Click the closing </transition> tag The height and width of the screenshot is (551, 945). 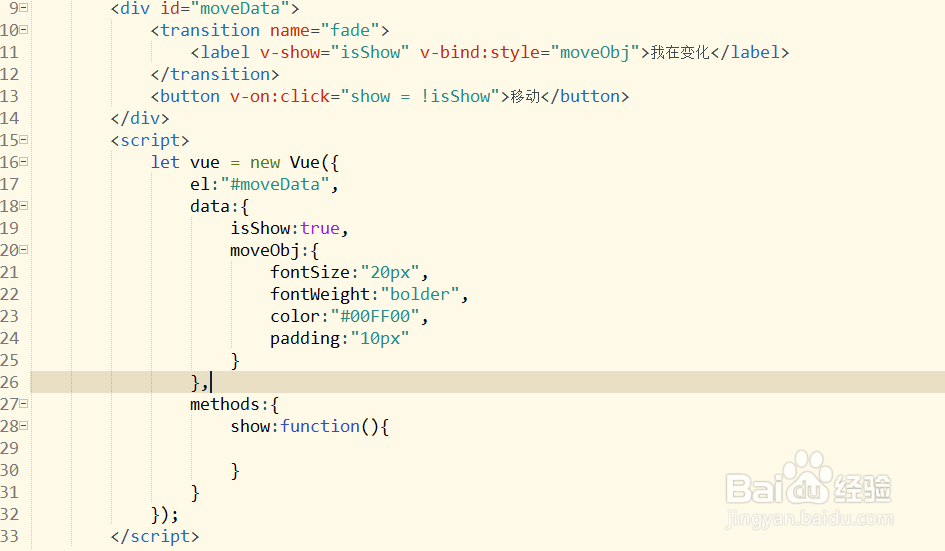tap(215, 74)
